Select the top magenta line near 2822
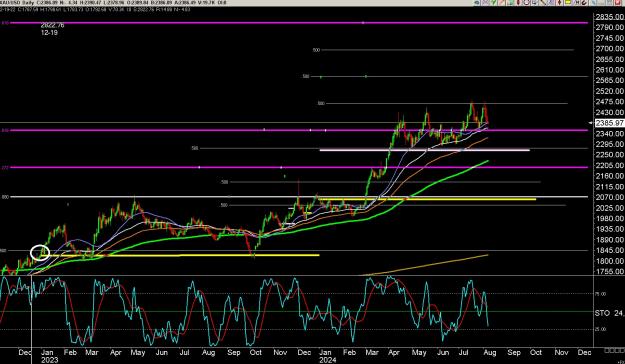This screenshot has height=364, width=625. coord(299,23)
